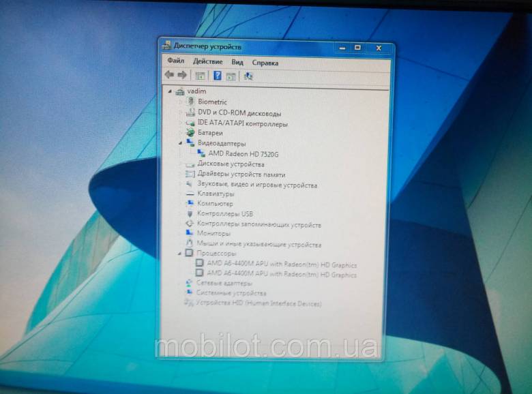
Task: Click the Контроллеры USB icon
Action: [190, 213]
